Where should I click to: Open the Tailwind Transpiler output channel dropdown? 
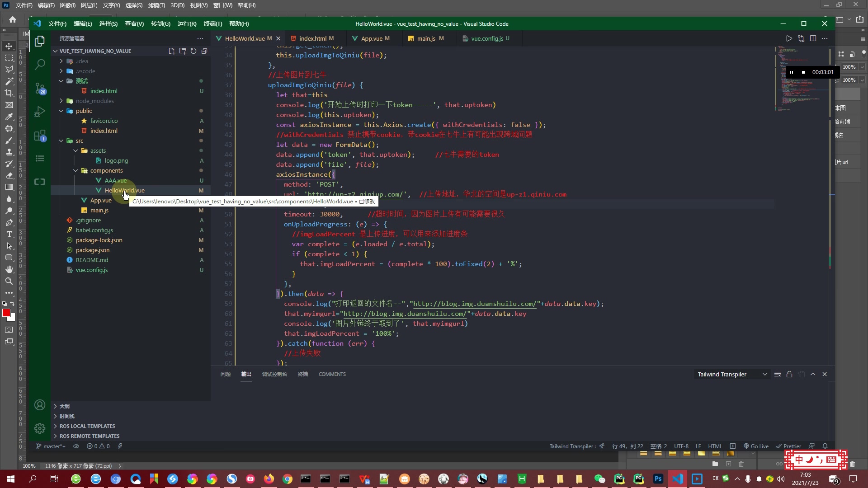coord(764,374)
